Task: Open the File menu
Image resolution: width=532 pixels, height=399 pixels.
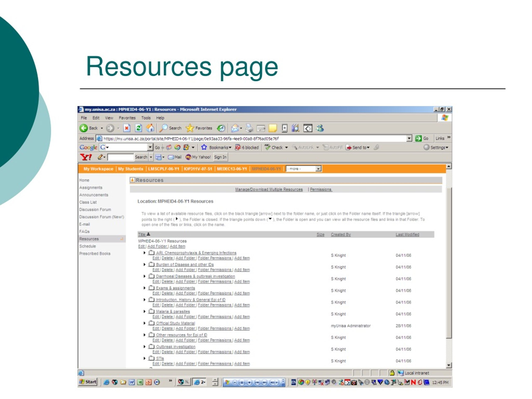Action: pos(84,118)
